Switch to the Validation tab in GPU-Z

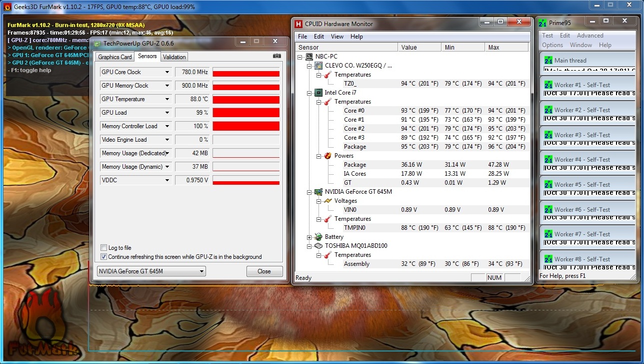pos(174,57)
